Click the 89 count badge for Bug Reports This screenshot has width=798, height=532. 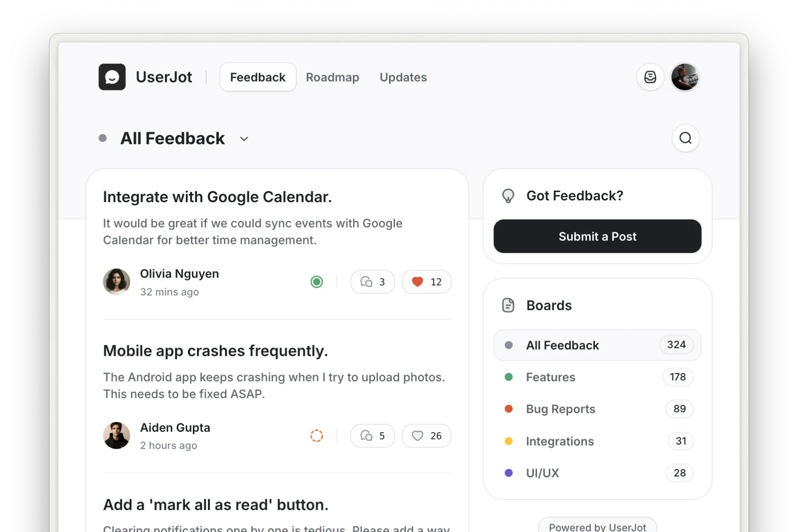[x=679, y=409]
